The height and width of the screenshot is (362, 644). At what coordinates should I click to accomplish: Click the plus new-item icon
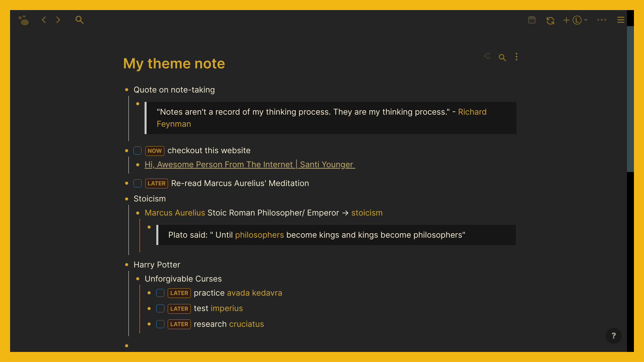tap(567, 20)
